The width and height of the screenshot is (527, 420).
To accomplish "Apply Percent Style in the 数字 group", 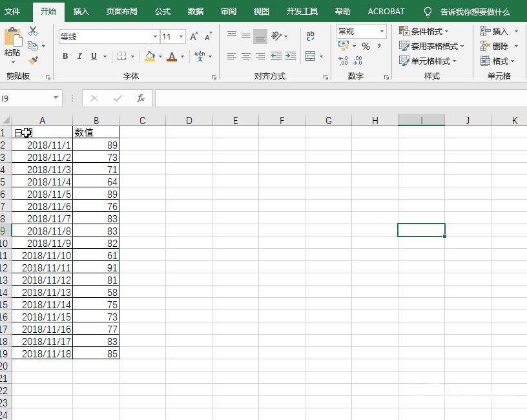I will [366, 45].
